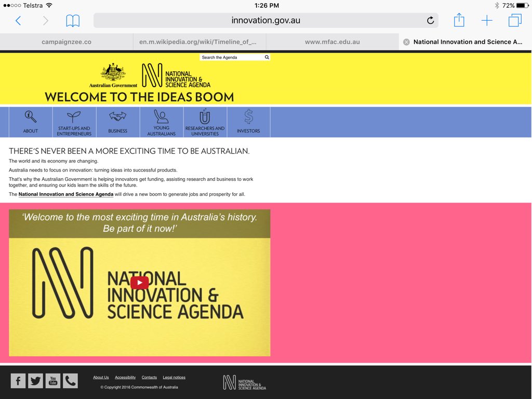The width and height of the screenshot is (532, 399).
Task: Open the About Us footer link
Action: point(101,377)
